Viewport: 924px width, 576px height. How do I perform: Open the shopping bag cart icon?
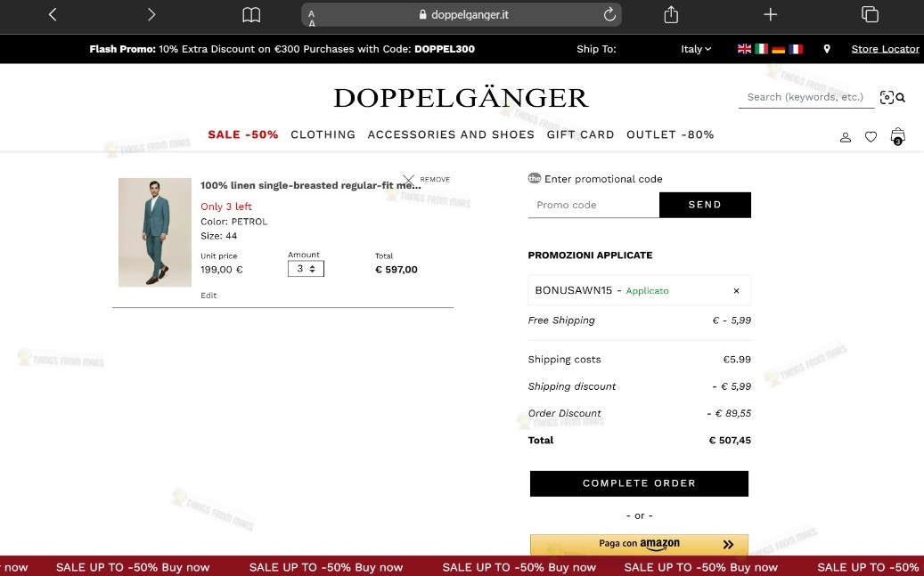pyautogui.click(x=897, y=136)
